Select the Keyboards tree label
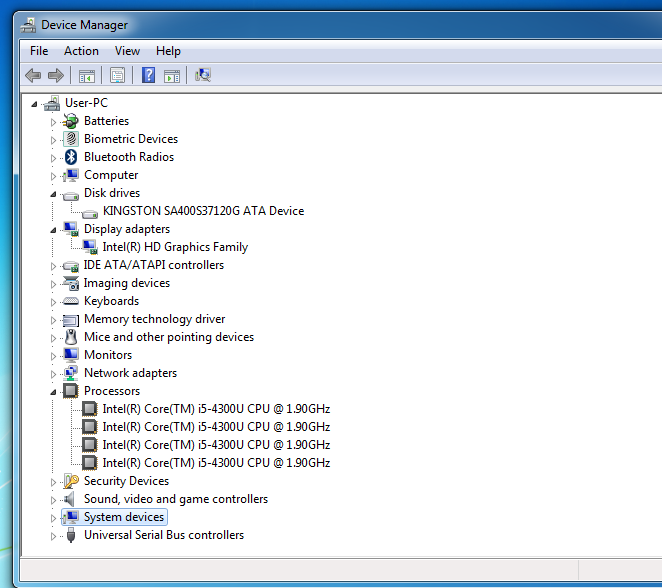 [111, 301]
